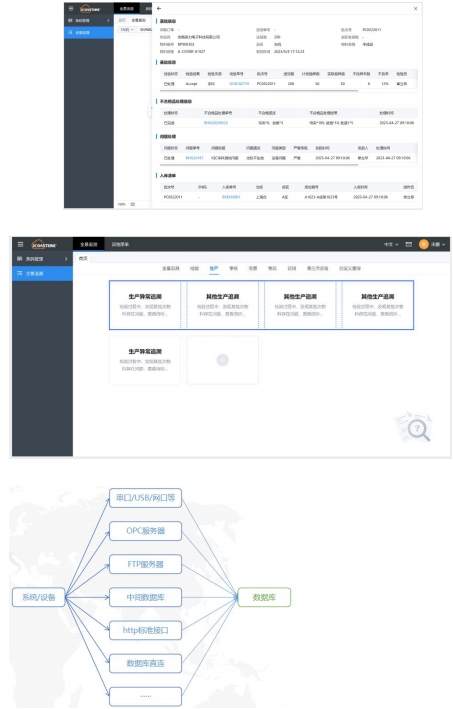Click the back arrow in the detail panel
453x709 pixels.
click(159, 9)
